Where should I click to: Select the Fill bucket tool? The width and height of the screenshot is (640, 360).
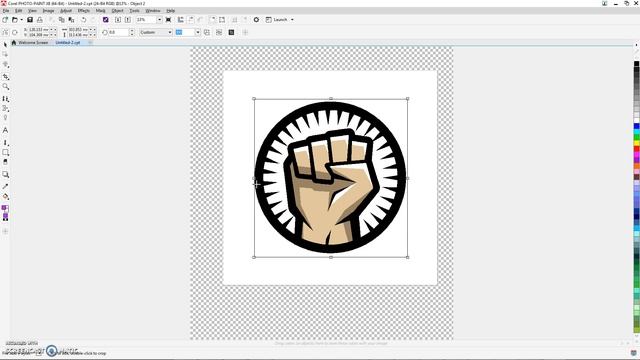click(5, 196)
